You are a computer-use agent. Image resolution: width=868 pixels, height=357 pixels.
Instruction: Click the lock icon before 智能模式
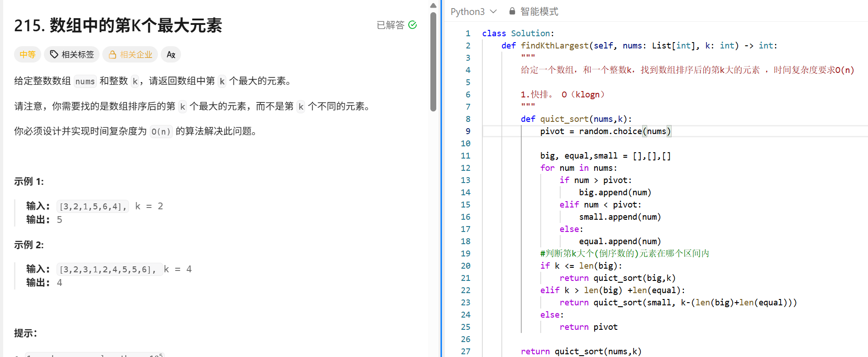[x=512, y=11]
